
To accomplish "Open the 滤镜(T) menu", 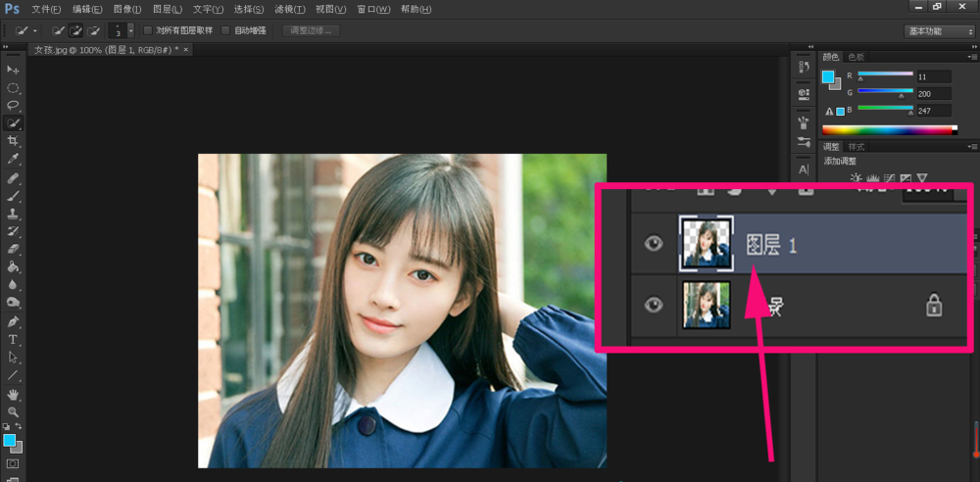I will 290,10.
